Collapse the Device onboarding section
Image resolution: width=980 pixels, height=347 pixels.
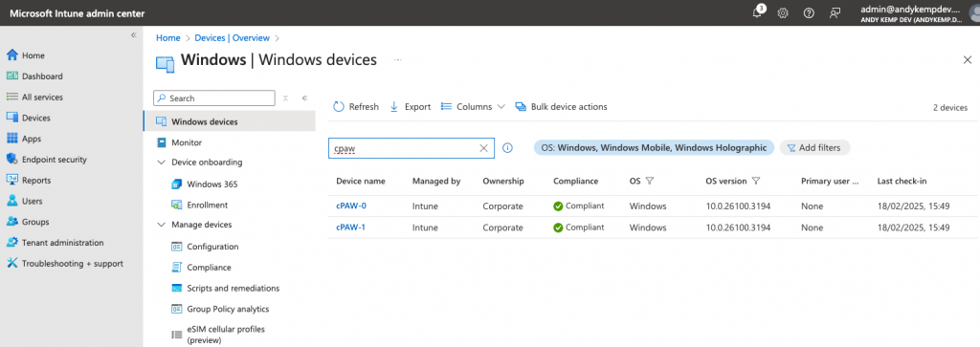pyautogui.click(x=161, y=163)
